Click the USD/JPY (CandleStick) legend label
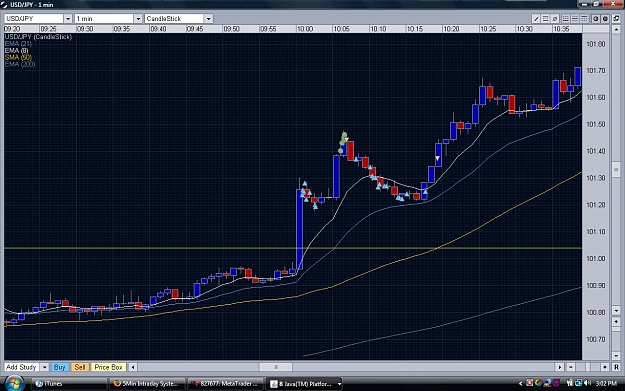This screenshot has width=625, height=391. (38, 37)
